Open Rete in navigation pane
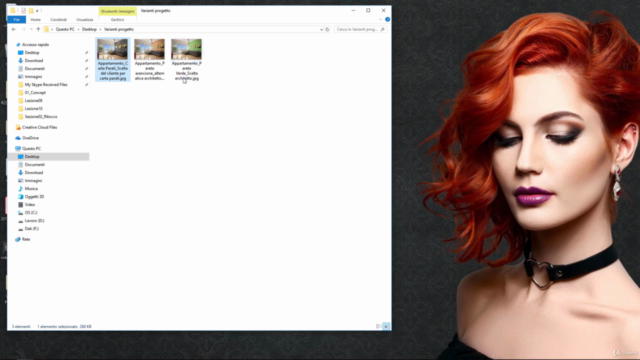Viewport: 640px width, 360px height. coord(26,239)
